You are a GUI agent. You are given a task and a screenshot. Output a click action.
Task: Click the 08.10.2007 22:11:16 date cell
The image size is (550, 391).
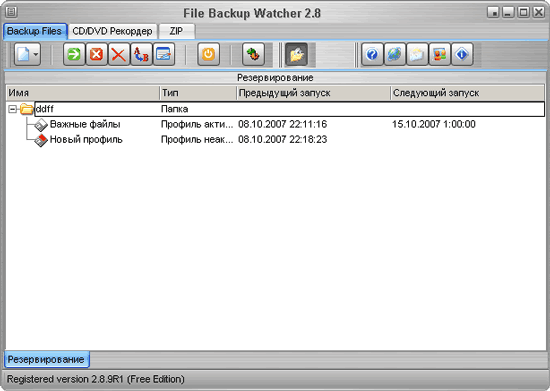282,124
